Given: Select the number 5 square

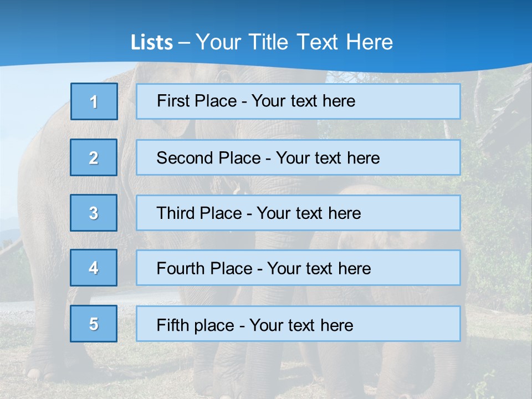Looking at the screenshot, I should (94, 324).
